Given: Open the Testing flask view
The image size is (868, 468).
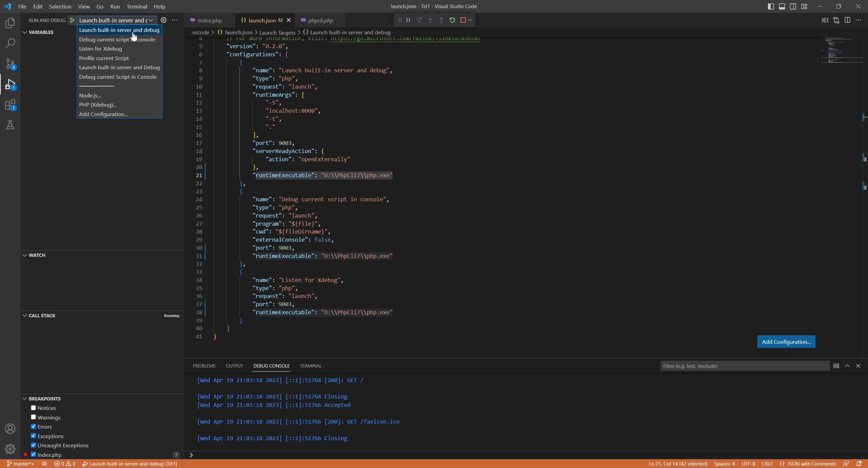Looking at the screenshot, I should [10, 125].
